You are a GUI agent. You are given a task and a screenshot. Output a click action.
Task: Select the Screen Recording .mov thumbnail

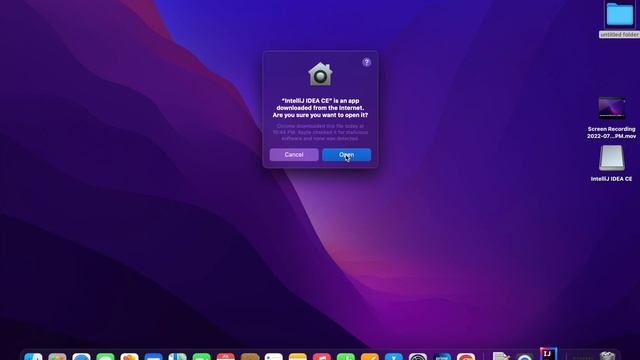click(611, 108)
